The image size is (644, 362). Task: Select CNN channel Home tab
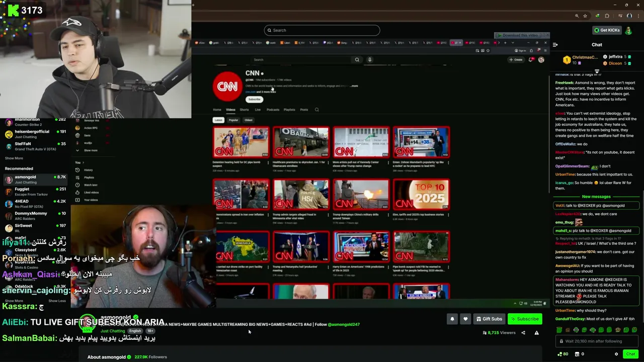pos(217,110)
